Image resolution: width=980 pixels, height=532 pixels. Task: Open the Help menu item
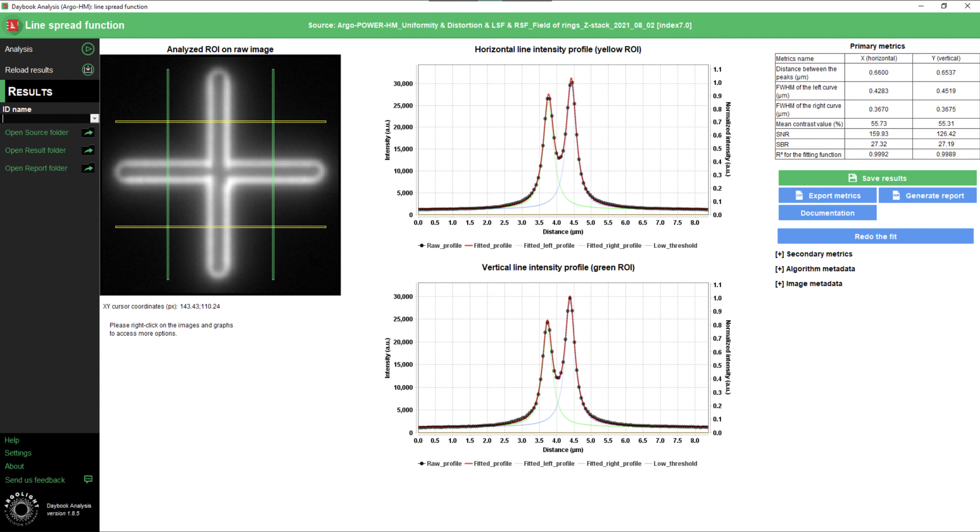tap(12, 440)
